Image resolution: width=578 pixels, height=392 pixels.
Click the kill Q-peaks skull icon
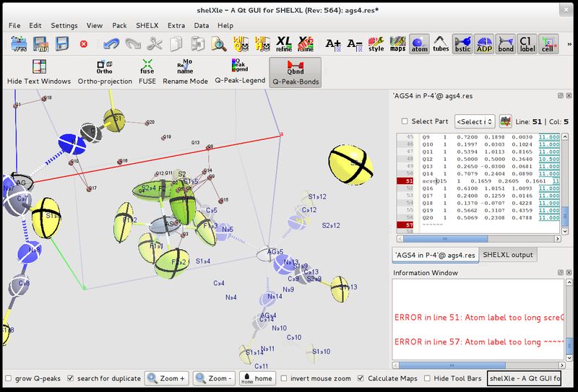pos(241,44)
